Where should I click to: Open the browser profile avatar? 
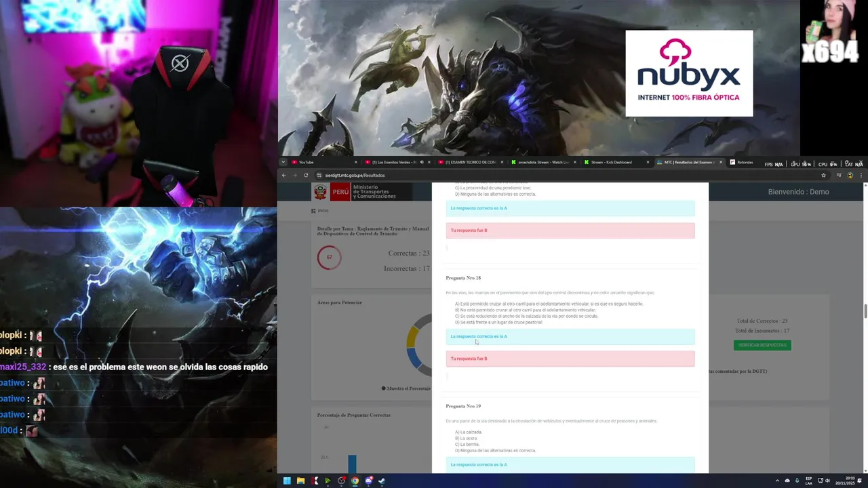tap(850, 176)
